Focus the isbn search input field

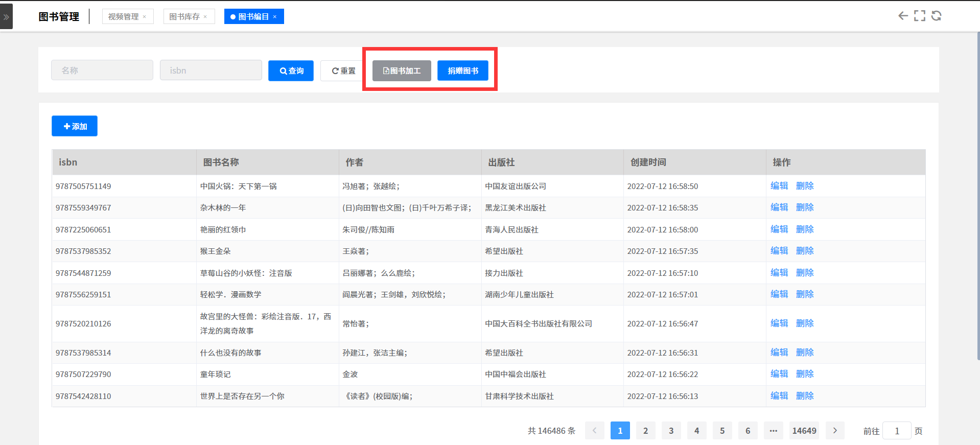coord(211,71)
